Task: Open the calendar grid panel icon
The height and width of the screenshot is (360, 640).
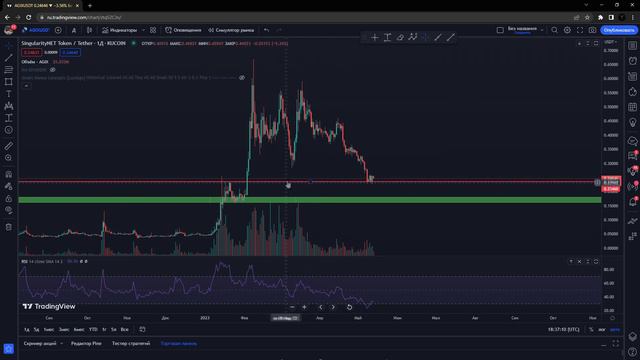Action: 633,107
